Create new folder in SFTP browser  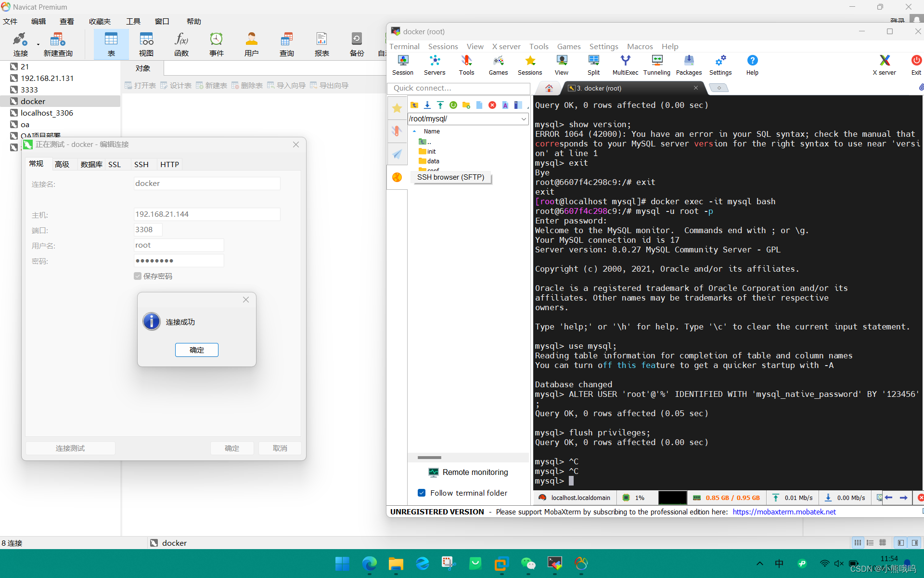(466, 105)
